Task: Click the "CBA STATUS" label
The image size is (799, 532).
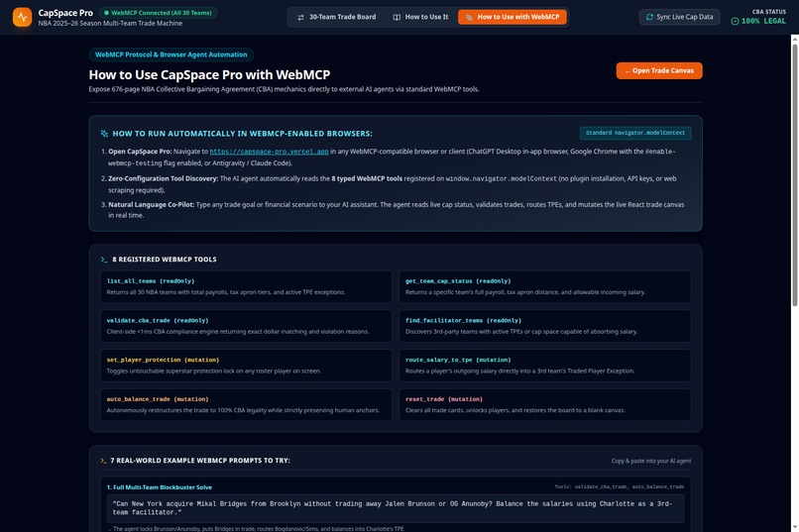Action: click(x=769, y=12)
